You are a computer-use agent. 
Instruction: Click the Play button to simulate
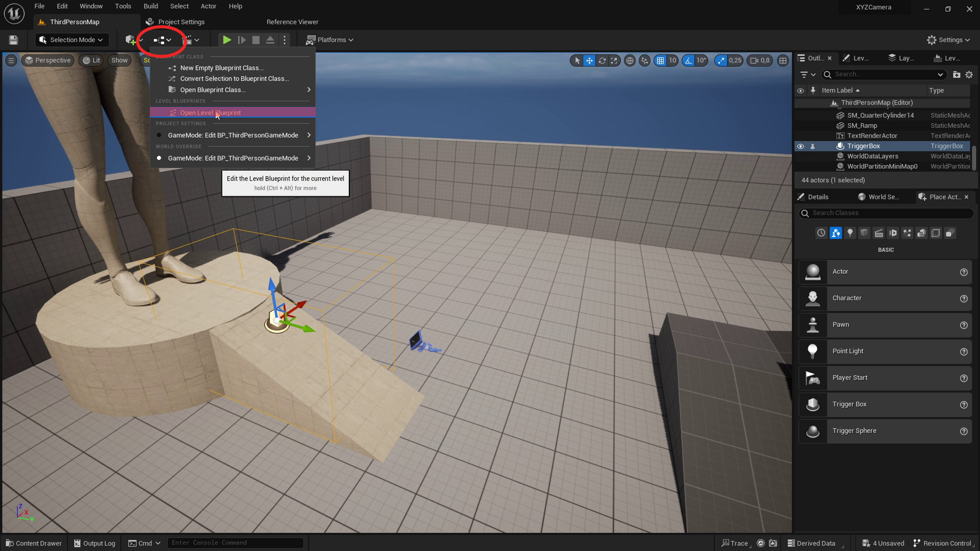[226, 39]
